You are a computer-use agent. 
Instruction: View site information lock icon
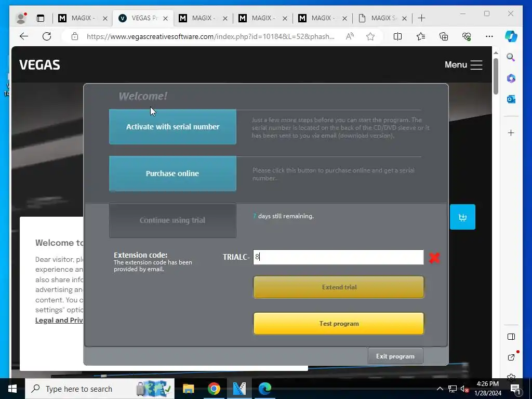(x=75, y=36)
